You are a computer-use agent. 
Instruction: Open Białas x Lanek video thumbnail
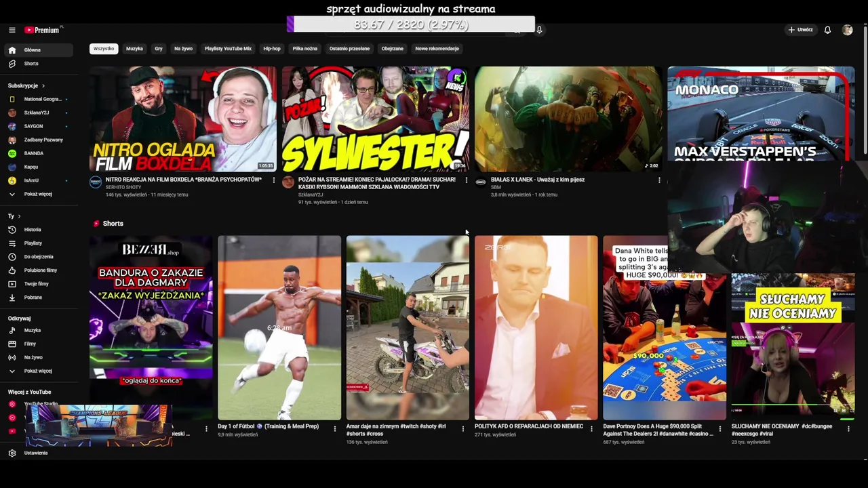[568, 119]
